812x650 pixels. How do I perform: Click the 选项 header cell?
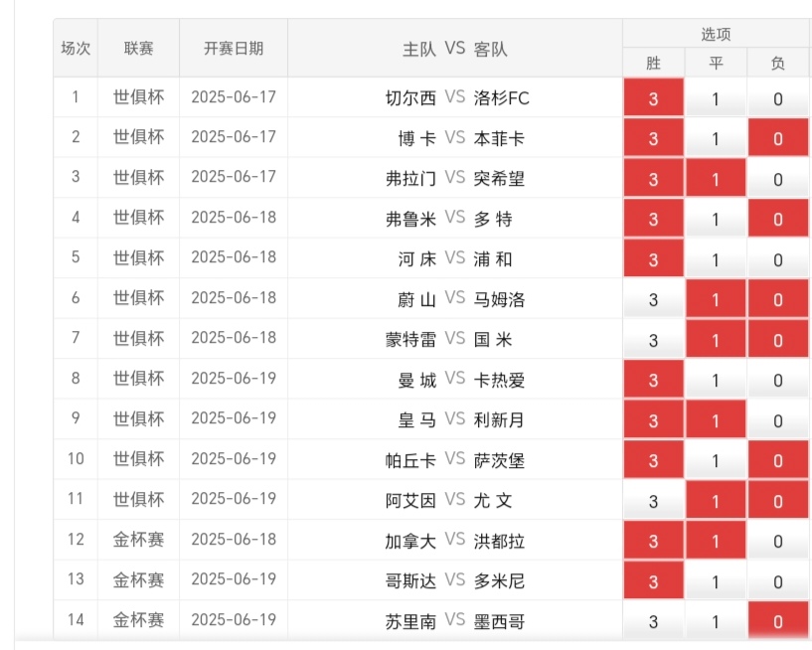tap(716, 34)
